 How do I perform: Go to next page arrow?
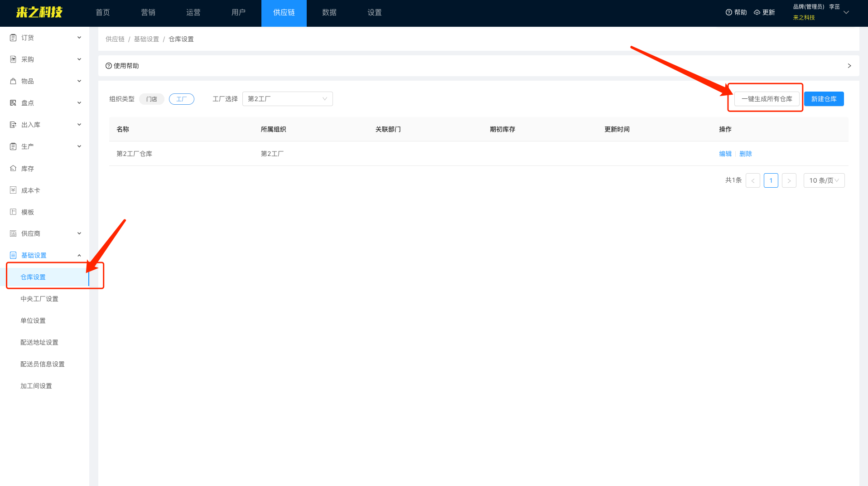789,180
